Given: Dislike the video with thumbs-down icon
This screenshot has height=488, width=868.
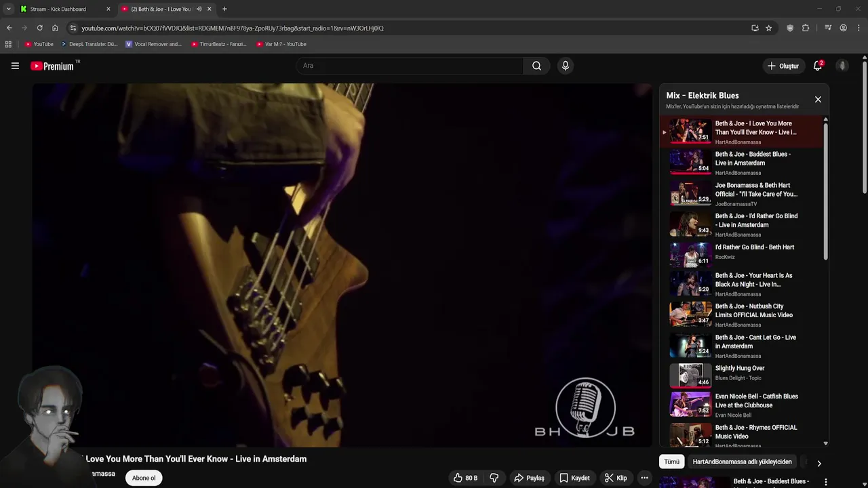Looking at the screenshot, I should pos(494,478).
